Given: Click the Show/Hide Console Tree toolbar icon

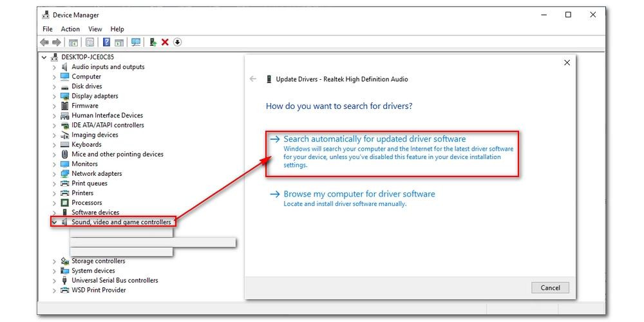Looking at the screenshot, I should pyautogui.click(x=73, y=43).
